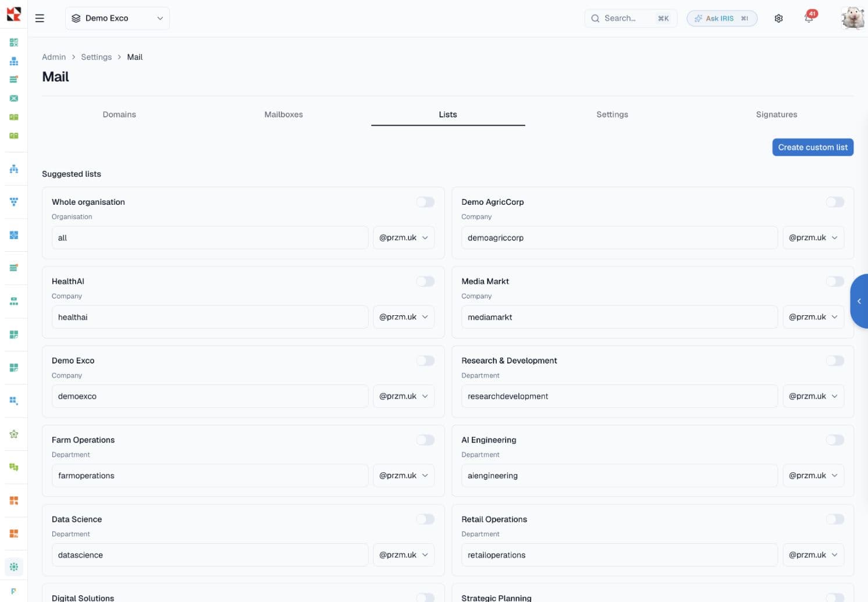868x602 pixels.
Task: Click the Search field in the top bar
Action: (631, 18)
